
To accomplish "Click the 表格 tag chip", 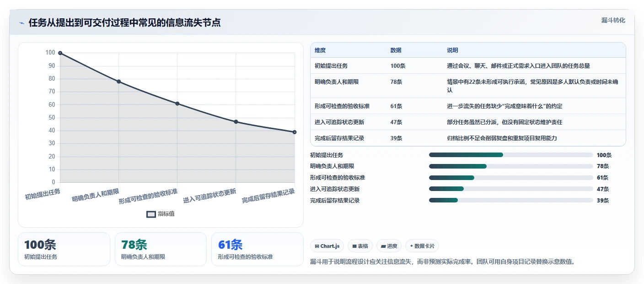I will [x=360, y=246].
